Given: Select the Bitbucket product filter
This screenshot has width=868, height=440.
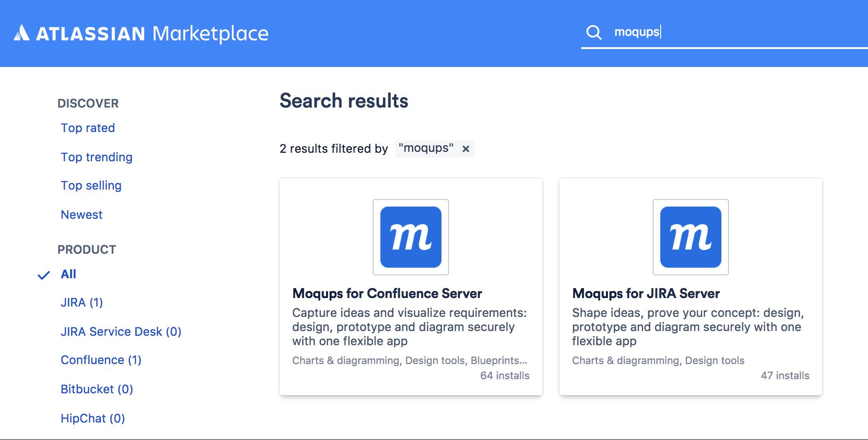Looking at the screenshot, I should [97, 389].
